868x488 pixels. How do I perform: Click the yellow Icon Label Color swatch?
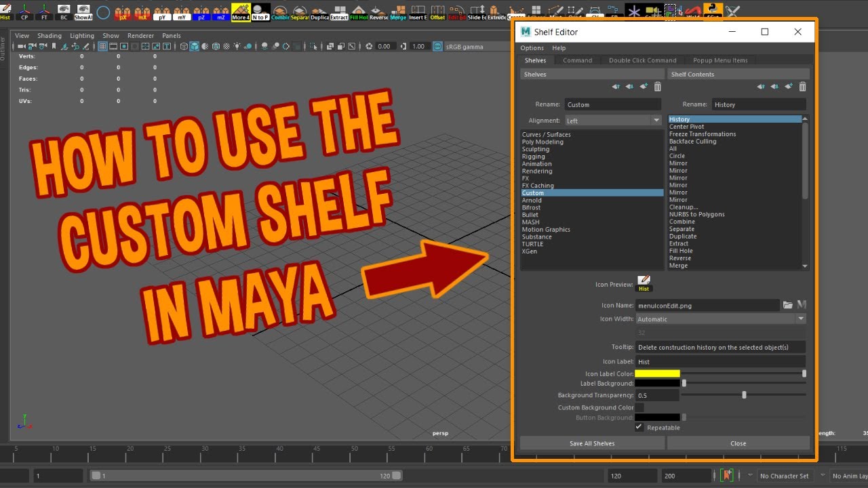coord(657,373)
